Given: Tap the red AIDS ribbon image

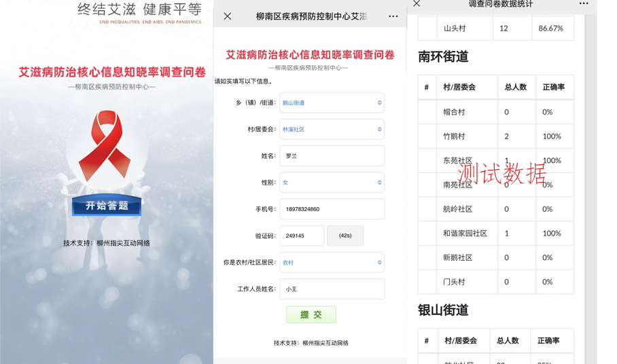Looking at the screenshot, I should (105, 145).
